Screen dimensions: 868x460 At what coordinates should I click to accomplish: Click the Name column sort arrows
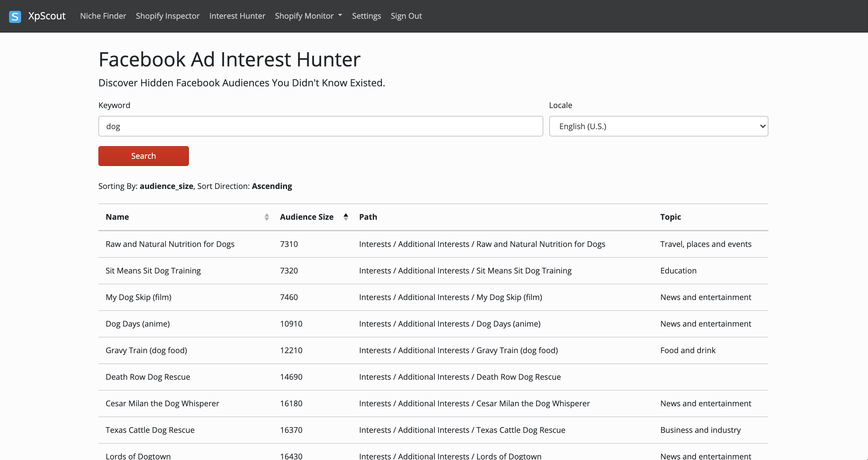(266, 217)
